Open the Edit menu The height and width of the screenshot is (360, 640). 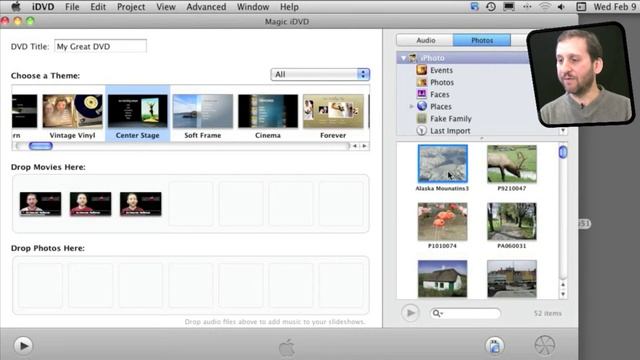pos(98,7)
